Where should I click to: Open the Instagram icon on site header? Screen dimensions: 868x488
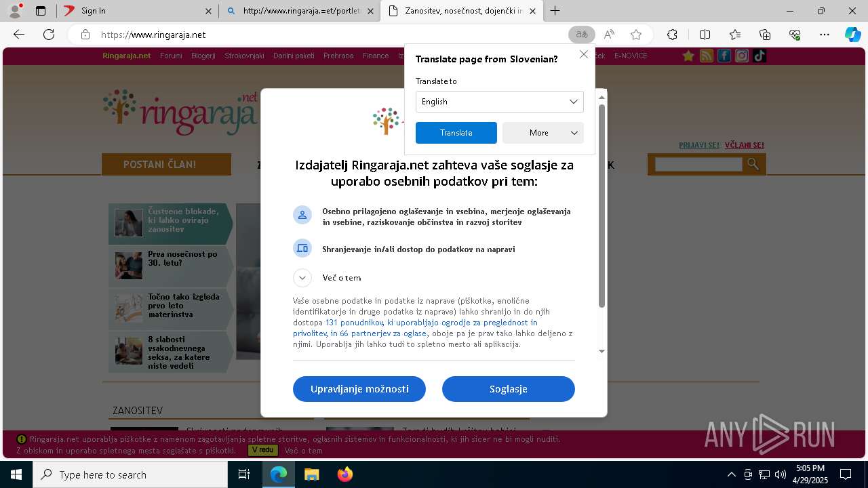(742, 56)
